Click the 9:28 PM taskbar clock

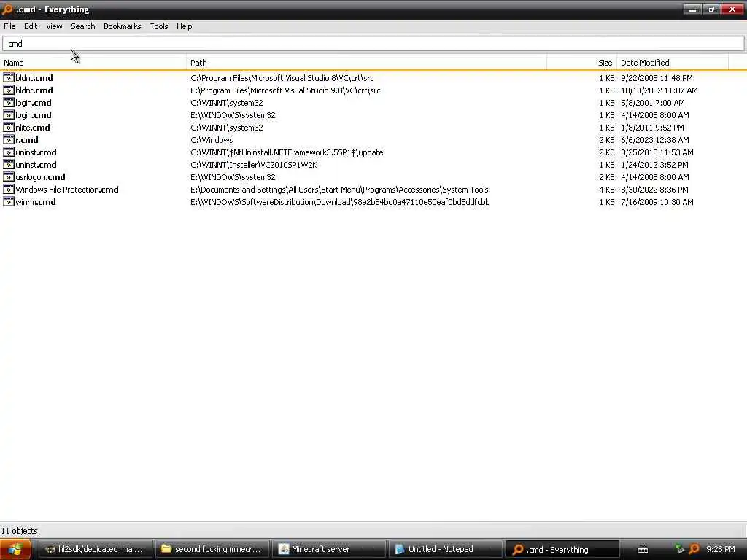pyautogui.click(x=720, y=549)
